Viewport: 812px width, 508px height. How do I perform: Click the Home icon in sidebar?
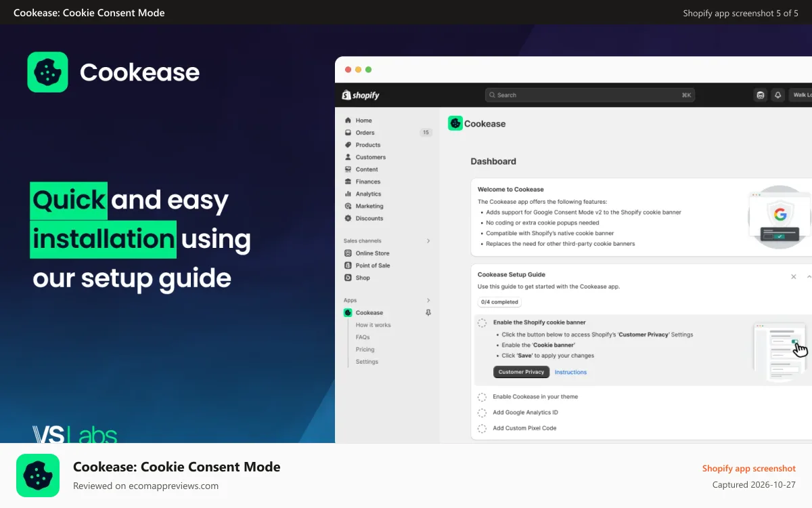(348, 121)
